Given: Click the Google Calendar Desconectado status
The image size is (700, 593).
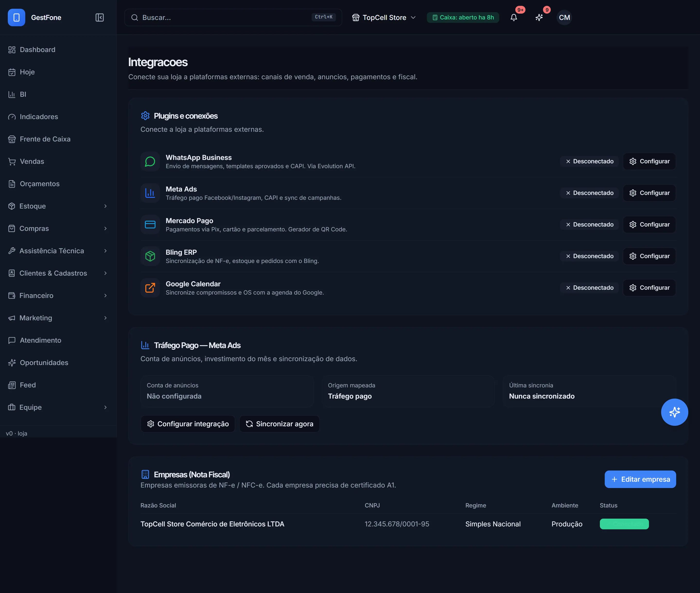Looking at the screenshot, I should 589,288.
